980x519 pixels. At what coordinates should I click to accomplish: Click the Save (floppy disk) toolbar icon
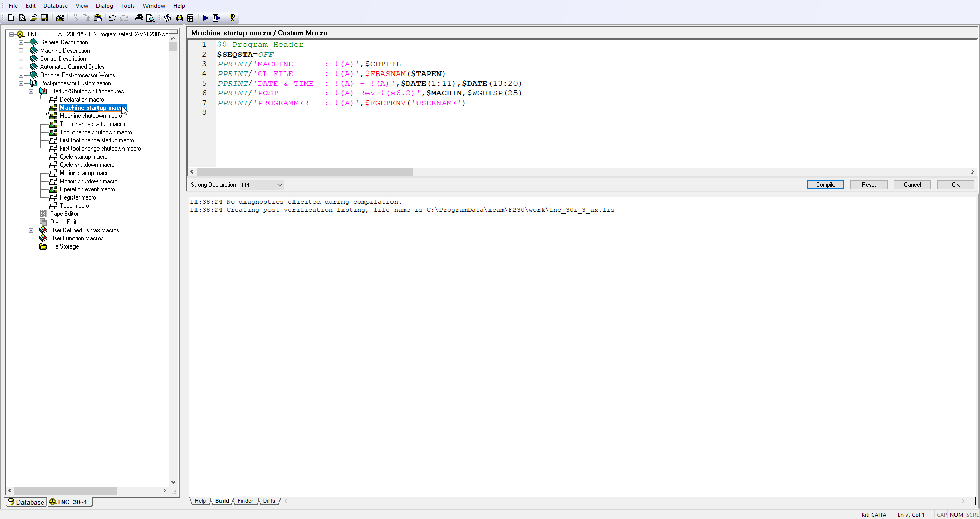[x=44, y=18]
